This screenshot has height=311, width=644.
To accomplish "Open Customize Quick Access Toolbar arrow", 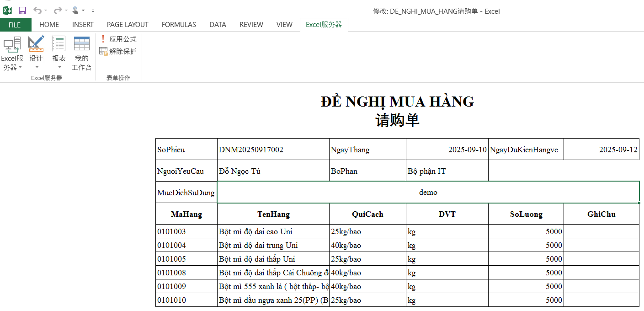I will pyautogui.click(x=93, y=11).
